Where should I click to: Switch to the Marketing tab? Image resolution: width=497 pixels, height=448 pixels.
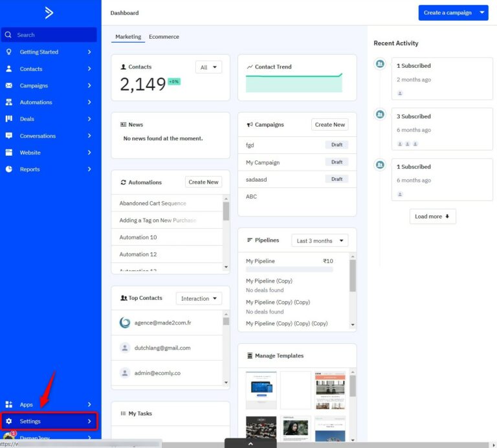[x=128, y=37]
